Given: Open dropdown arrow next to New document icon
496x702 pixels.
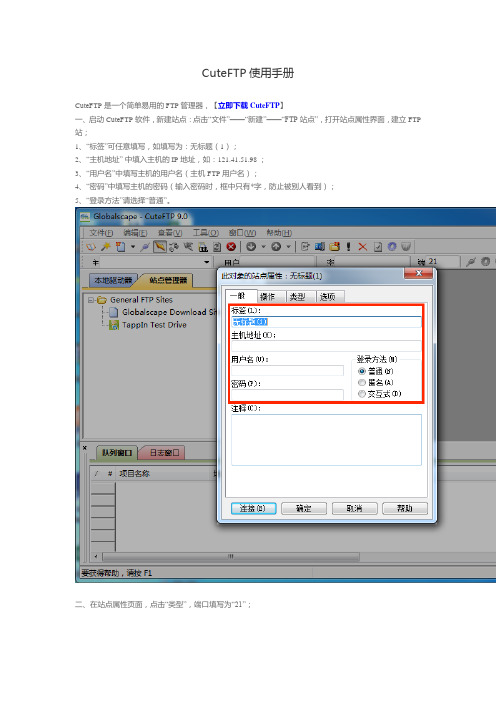Looking at the screenshot, I should pos(133,247).
